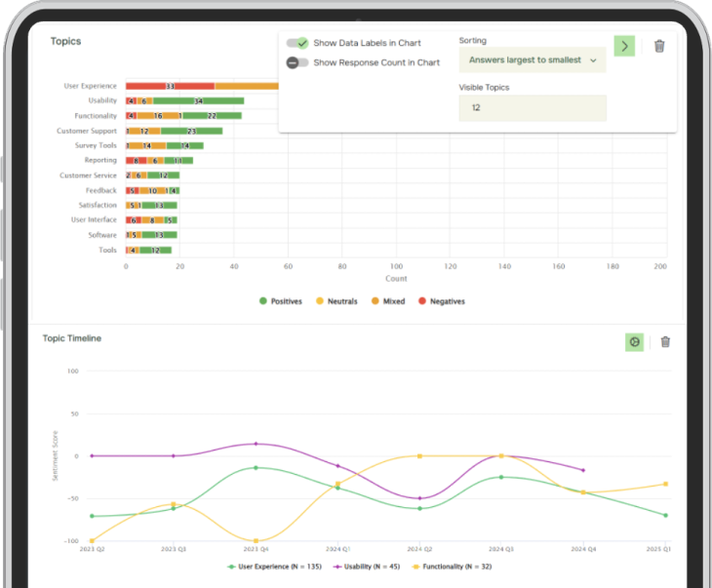Click the Functionality point at 2025 Q1
The width and height of the screenshot is (712, 588).
pyautogui.click(x=666, y=484)
